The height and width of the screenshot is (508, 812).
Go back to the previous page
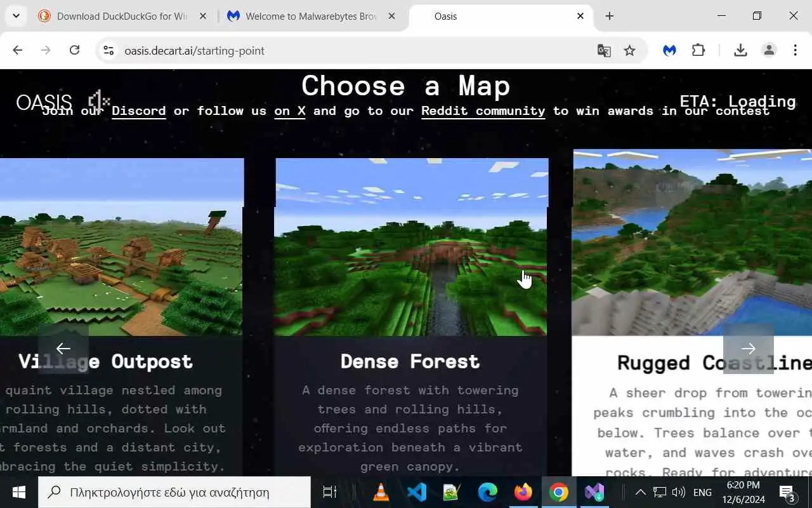click(x=18, y=50)
